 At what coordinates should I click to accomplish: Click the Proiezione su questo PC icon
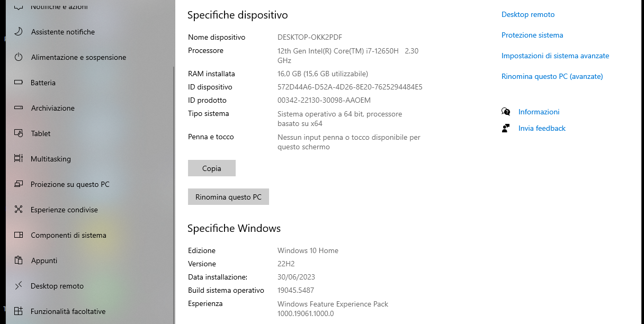[19, 184]
